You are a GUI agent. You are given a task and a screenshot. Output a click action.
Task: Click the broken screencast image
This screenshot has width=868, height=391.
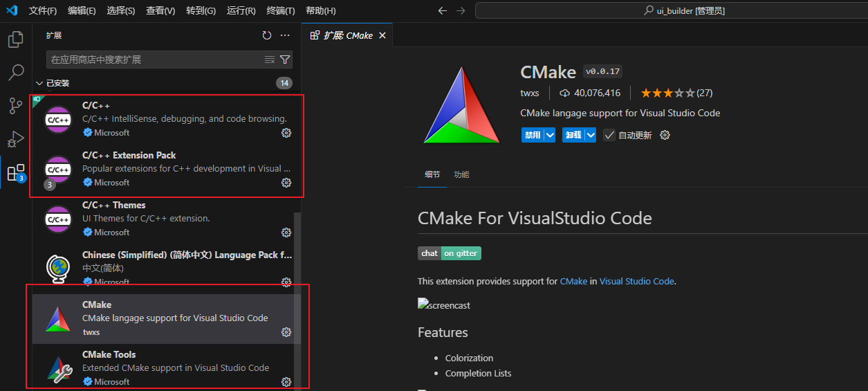444,305
